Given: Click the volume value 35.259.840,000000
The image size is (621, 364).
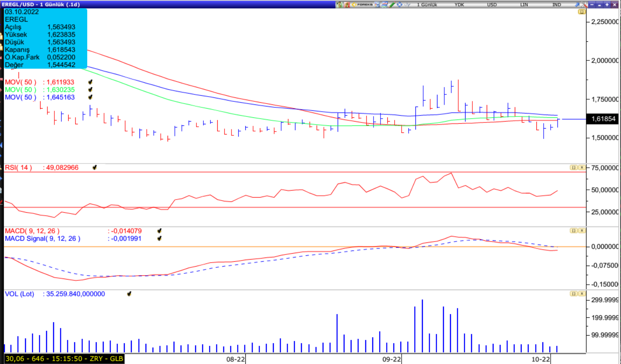Looking at the screenshot, I should click(x=76, y=294).
